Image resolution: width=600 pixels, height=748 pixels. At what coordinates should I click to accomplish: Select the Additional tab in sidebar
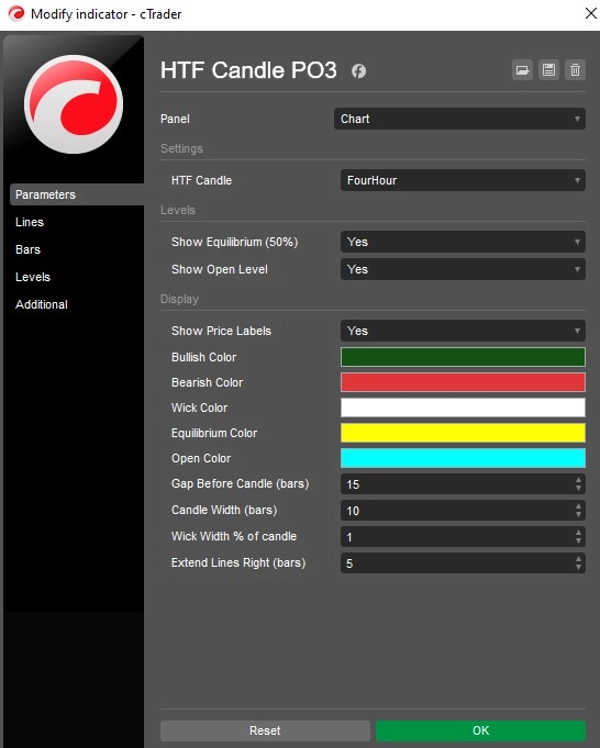[41, 304]
